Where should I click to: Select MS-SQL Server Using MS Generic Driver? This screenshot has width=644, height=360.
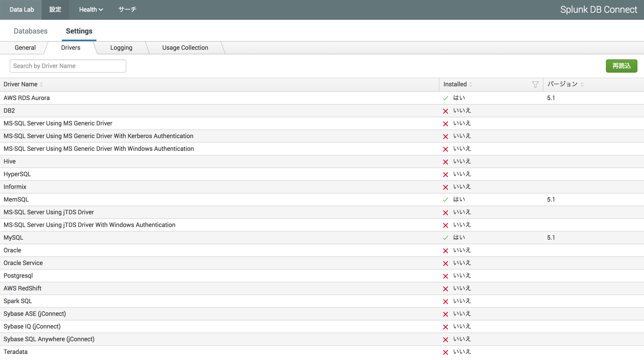click(x=58, y=123)
